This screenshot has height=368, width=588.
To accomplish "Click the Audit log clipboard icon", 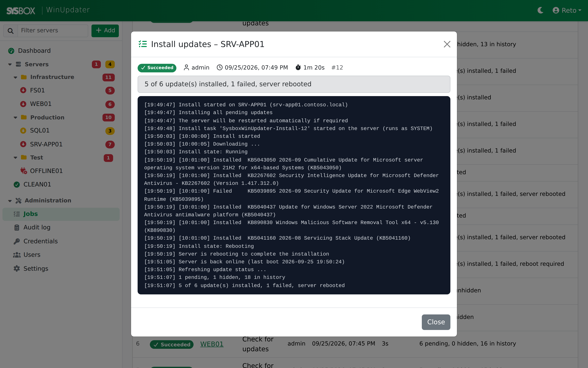I will [17, 228].
